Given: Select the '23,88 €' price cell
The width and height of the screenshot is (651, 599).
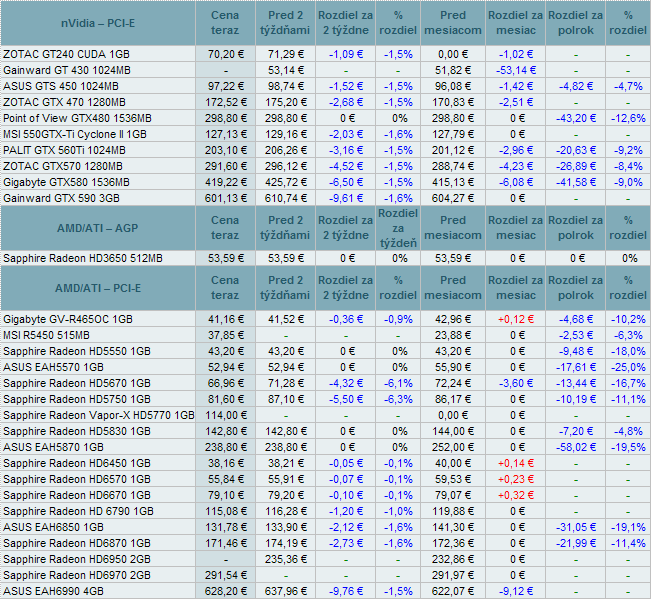Looking at the screenshot, I should tap(453, 335).
